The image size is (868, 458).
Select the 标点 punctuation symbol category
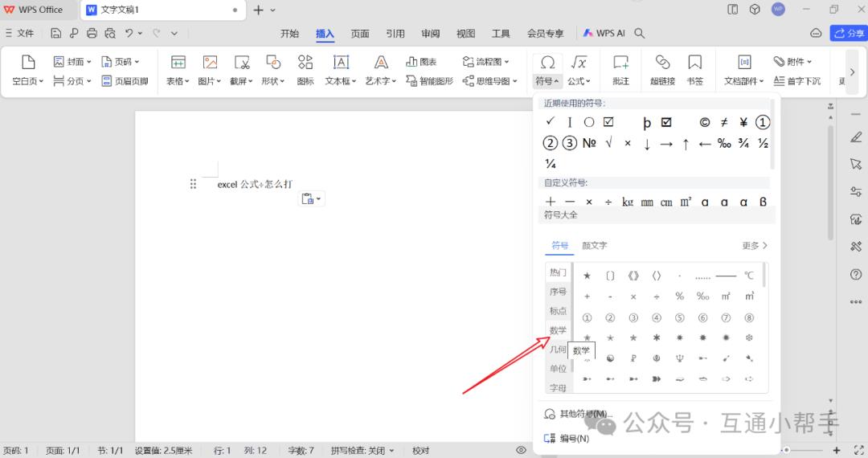coord(558,310)
